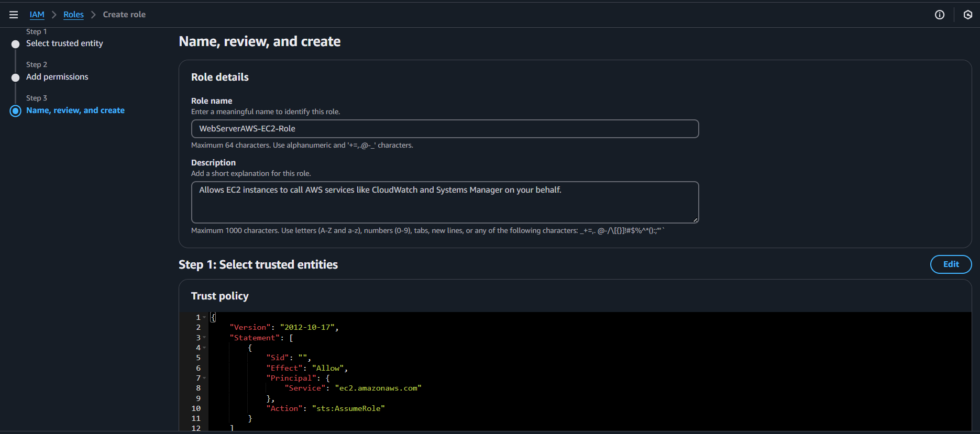Click the "Version" key in trust policy

[250, 328]
